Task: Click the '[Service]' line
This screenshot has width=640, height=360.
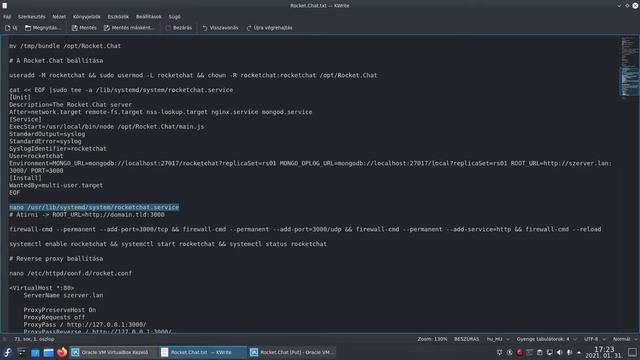Action: [x=25, y=120]
